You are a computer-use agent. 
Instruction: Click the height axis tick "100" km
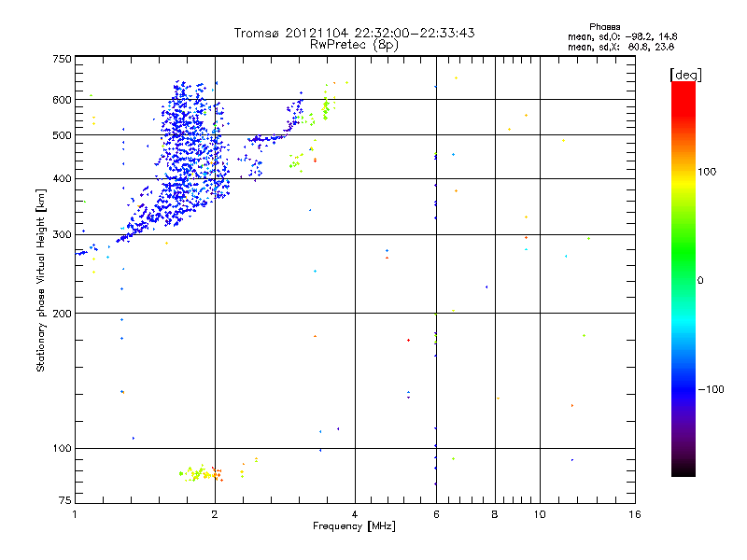click(62, 449)
